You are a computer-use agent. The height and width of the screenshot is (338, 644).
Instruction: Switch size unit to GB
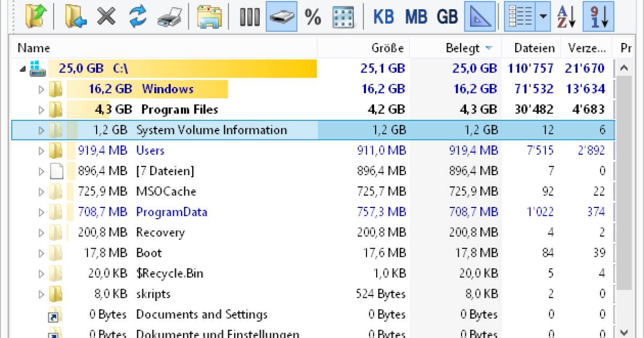point(447,17)
